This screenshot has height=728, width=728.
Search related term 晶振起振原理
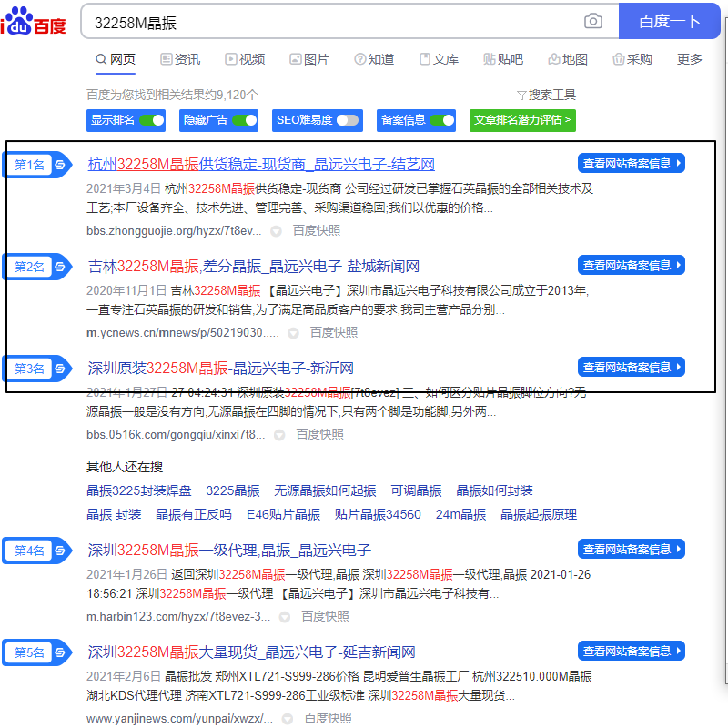click(539, 515)
